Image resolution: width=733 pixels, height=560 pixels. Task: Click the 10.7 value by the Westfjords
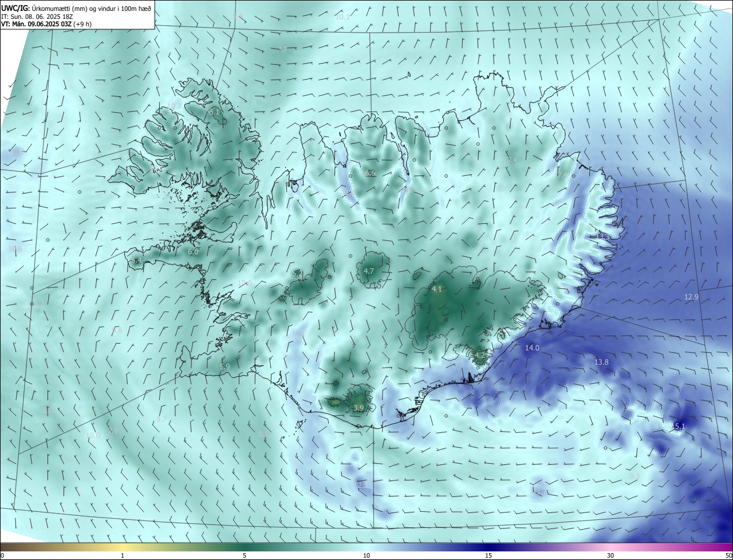click(x=175, y=106)
